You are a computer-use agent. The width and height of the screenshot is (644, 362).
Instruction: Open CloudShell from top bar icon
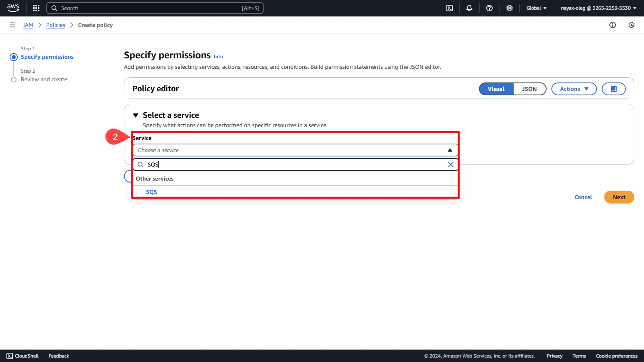pos(450,8)
